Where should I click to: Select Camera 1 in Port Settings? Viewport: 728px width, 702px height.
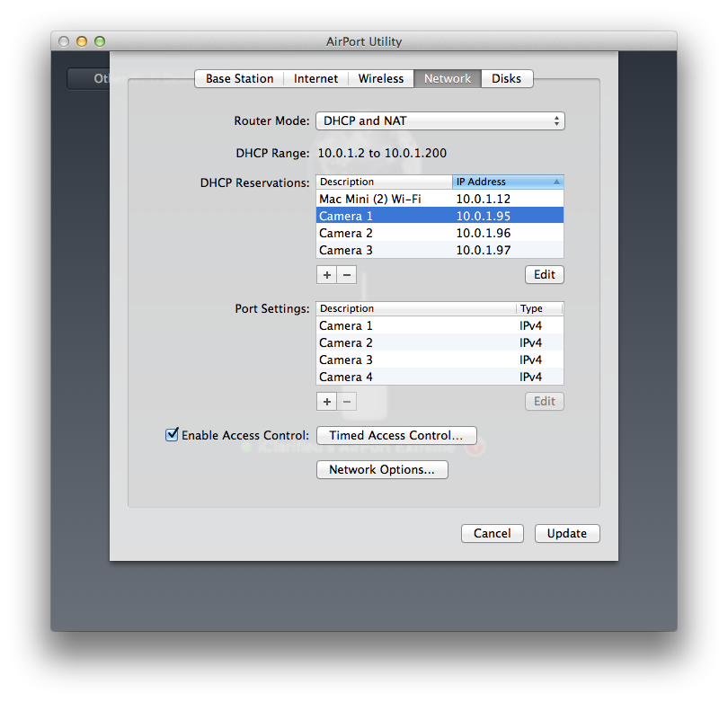click(440, 325)
